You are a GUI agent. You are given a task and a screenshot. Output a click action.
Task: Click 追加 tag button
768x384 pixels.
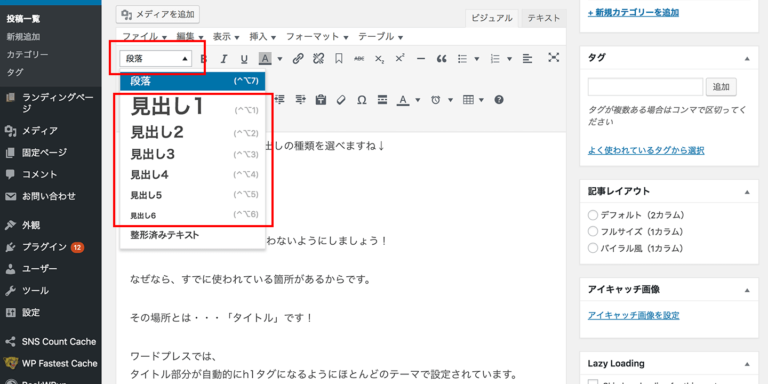tap(721, 87)
